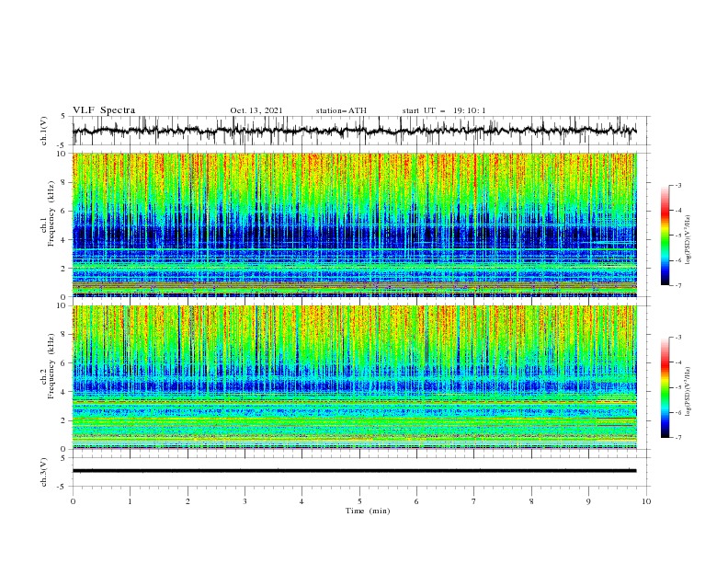Click the ch.2 'Frequency (kHz)' axis label

[51, 365]
